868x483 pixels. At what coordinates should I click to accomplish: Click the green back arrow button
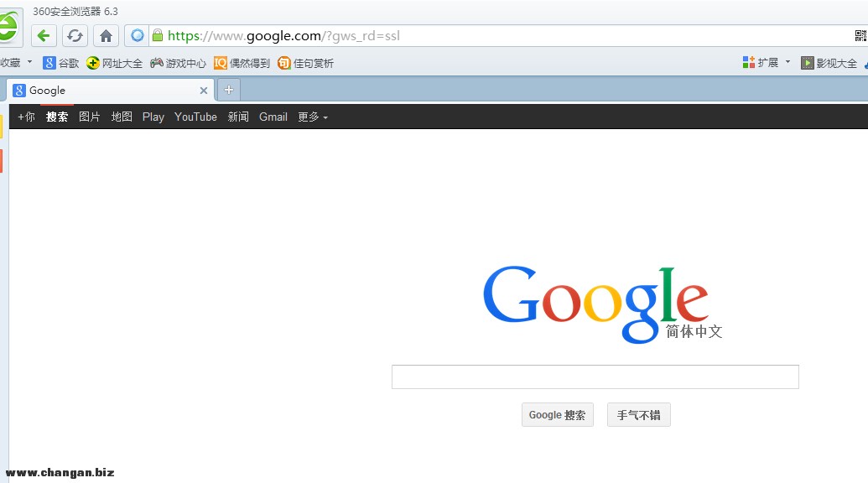44,35
